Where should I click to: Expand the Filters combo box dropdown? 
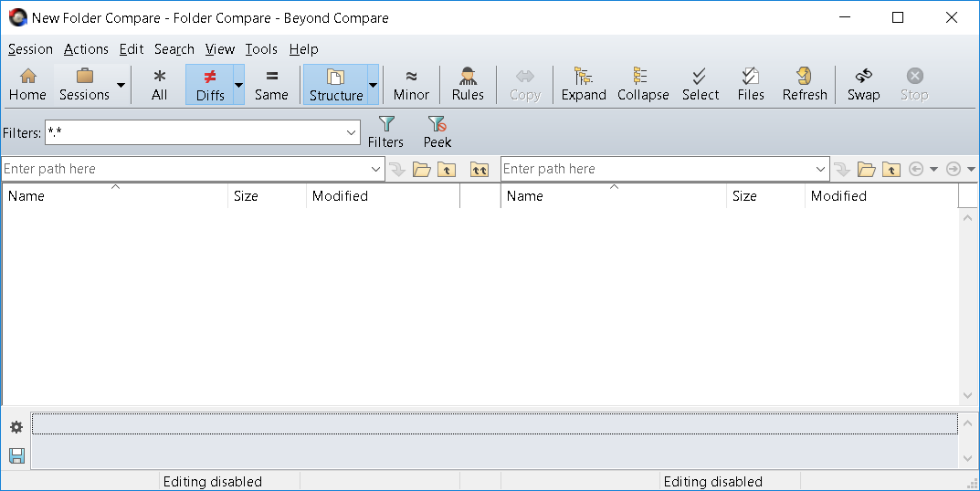coord(352,132)
